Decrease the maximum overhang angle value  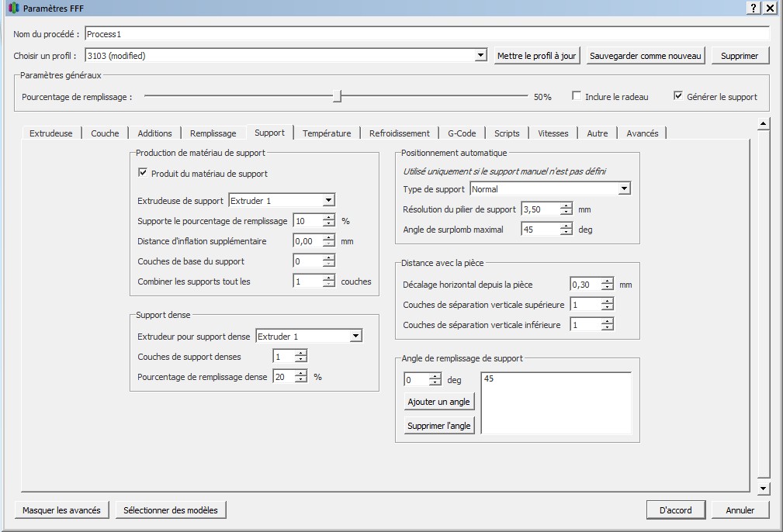tap(566, 233)
